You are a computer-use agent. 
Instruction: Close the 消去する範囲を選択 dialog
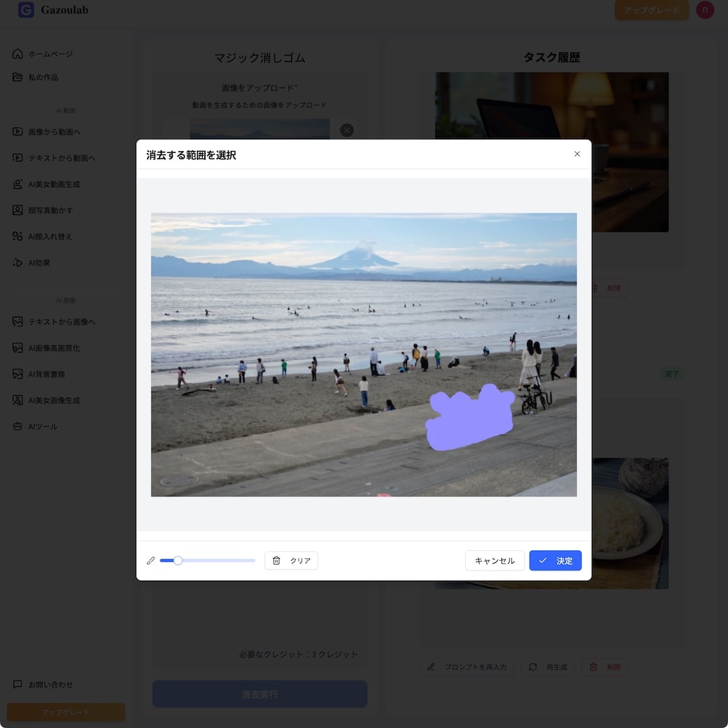[x=577, y=154]
